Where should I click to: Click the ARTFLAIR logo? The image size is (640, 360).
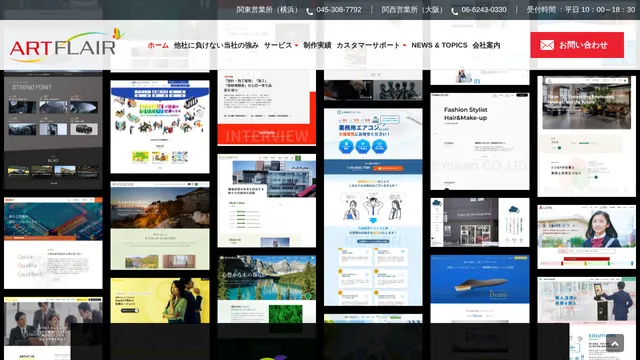tap(67, 45)
